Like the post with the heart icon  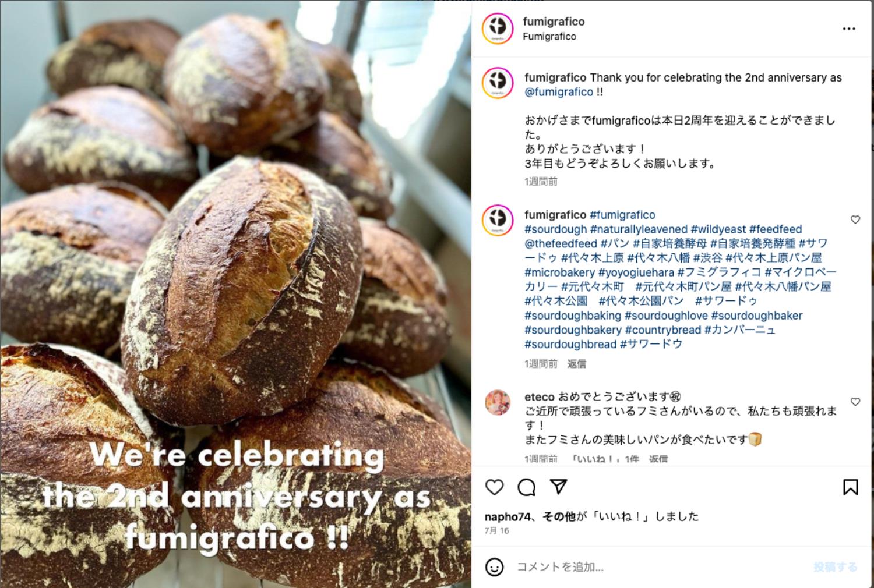(494, 487)
